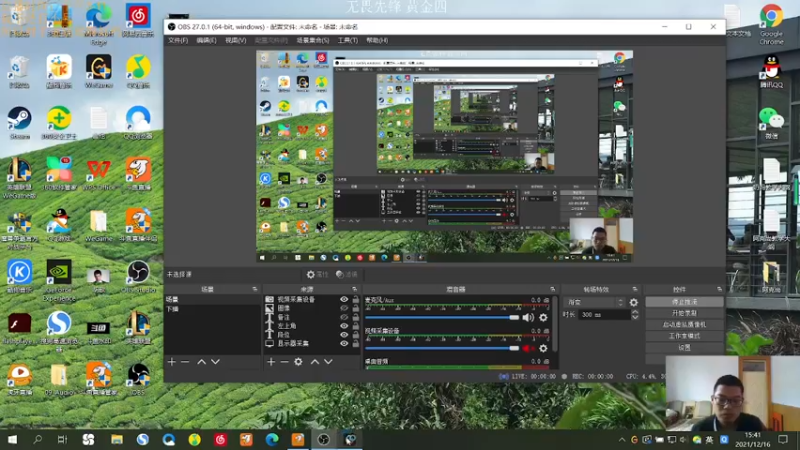Pop out the 来源 sources dock
This screenshot has height=450, width=800.
click(x=355, y=289)
